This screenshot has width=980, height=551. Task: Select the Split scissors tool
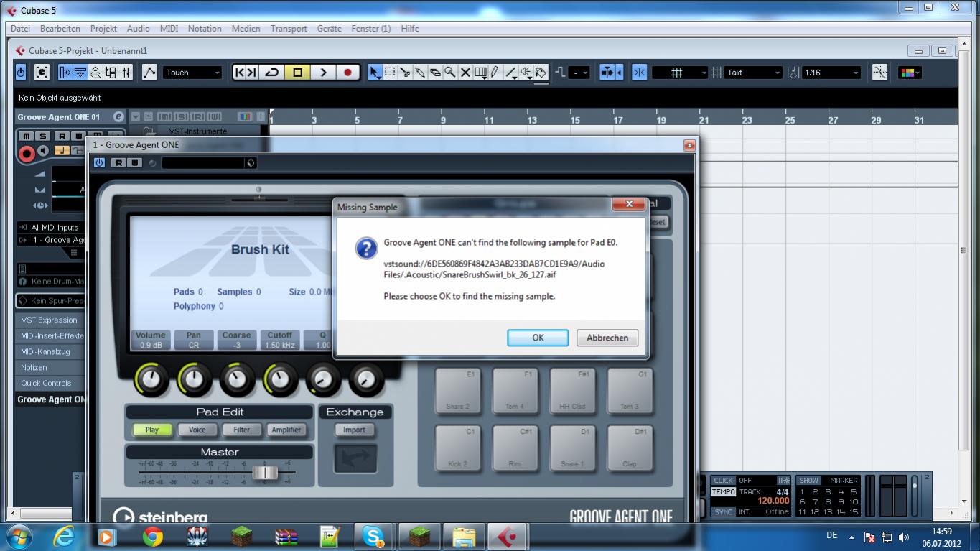(405, 73)
